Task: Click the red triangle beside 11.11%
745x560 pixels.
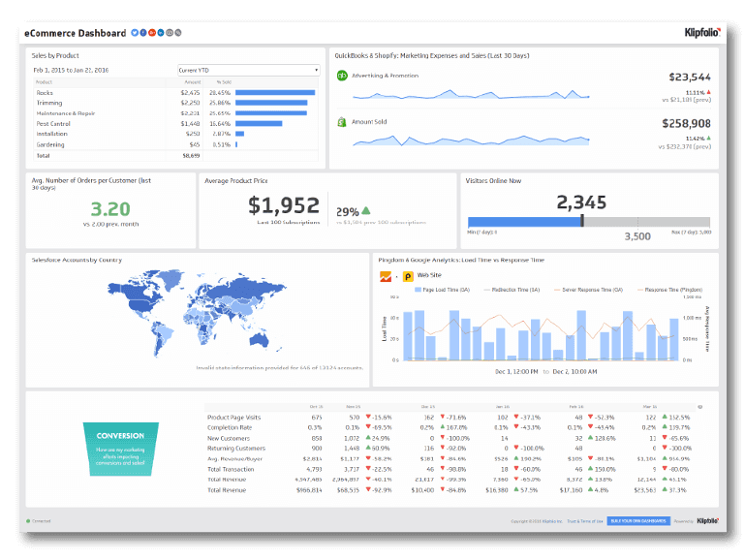Action: tap(708, 92)
